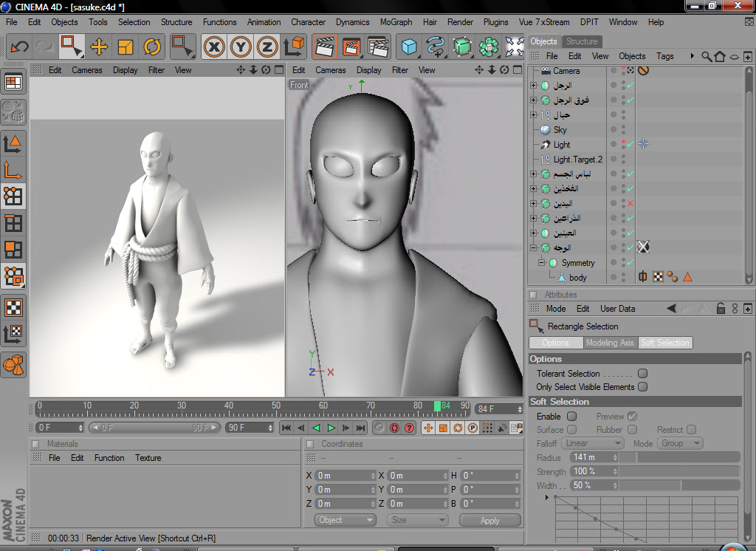The height and width of the screenshot is (551, 756).
Task: Toggle the Z axis lock
Action: point(267,47)
